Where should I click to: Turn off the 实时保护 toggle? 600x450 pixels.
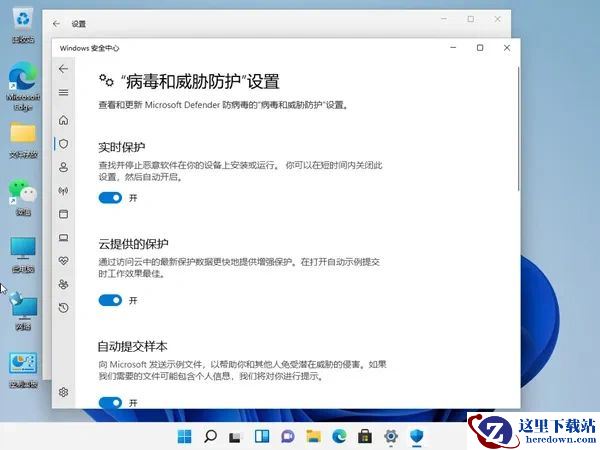click(x=110, y=198)
